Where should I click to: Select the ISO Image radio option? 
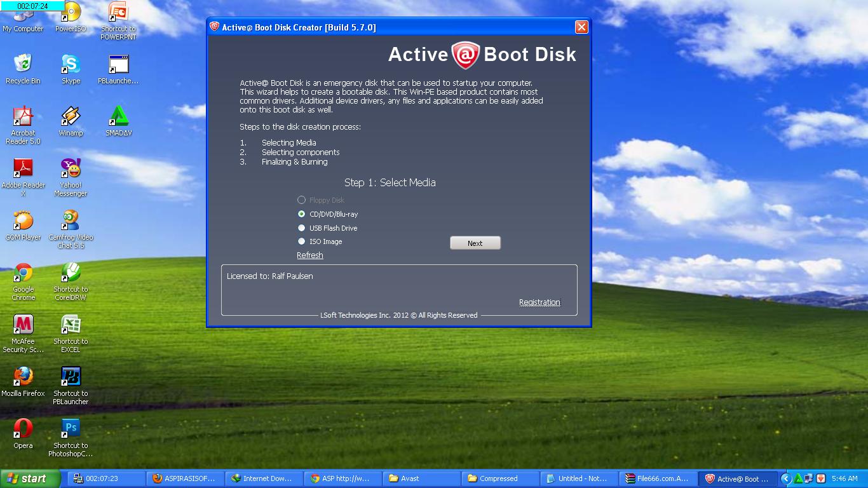(x=320, y=241)
